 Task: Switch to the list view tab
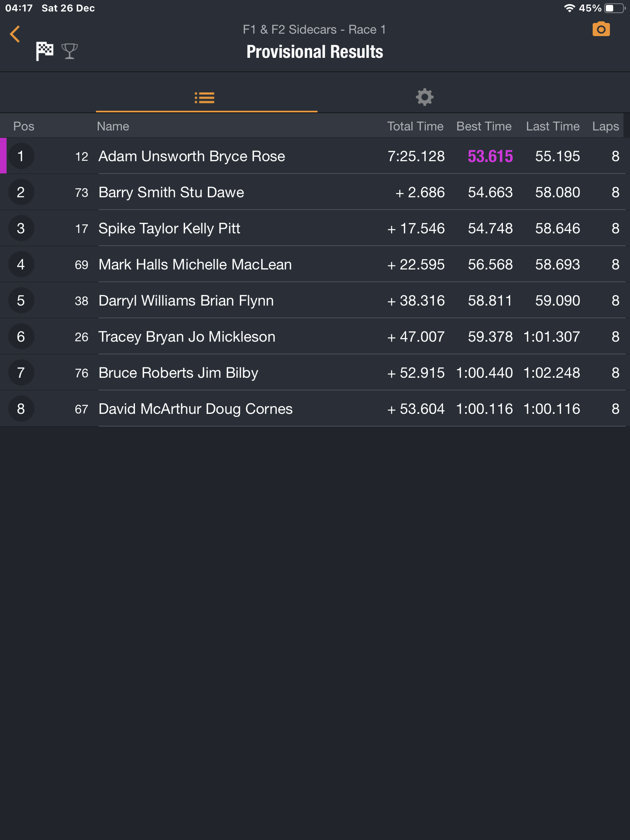point(204,98)
